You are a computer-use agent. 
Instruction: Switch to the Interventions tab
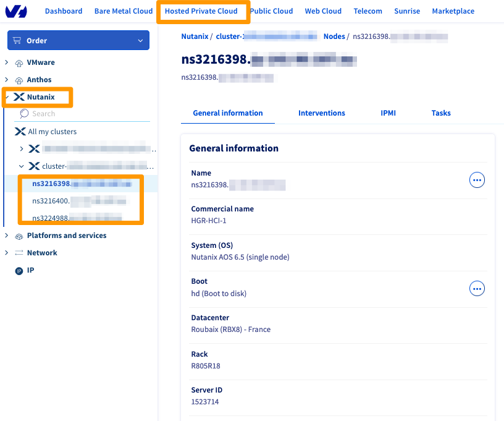(x=322, y=113)
